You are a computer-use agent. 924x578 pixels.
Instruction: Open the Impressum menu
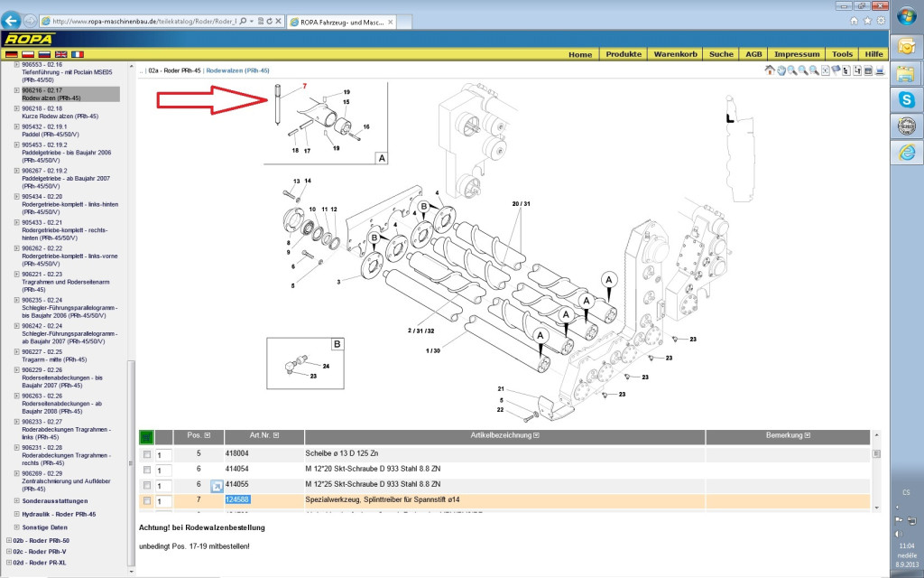point(797,54)
